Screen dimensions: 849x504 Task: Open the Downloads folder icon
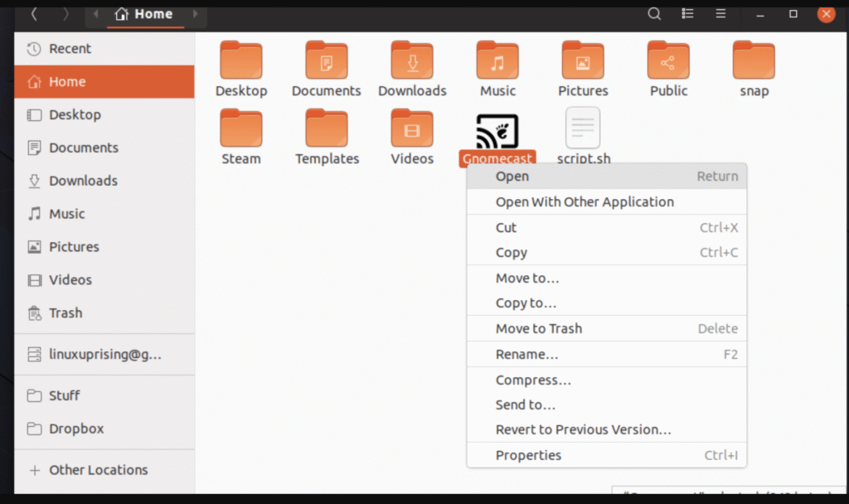(x=412, y=61)
